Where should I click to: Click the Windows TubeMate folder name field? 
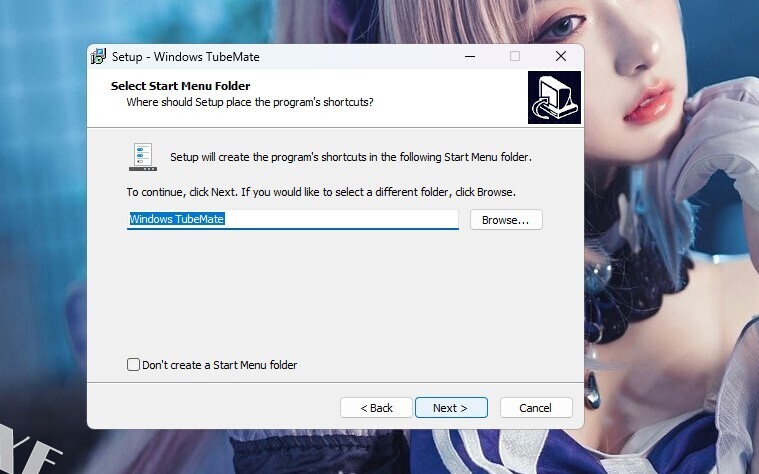[292, 219]
